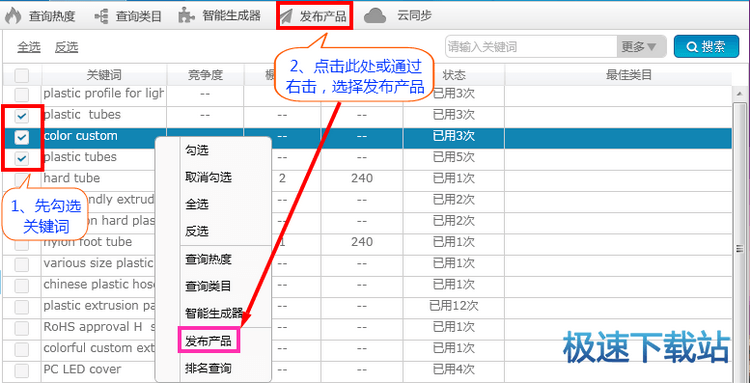Sort by the 关键词 column header
Screen dimensions: 750x383
pos(104,75)
